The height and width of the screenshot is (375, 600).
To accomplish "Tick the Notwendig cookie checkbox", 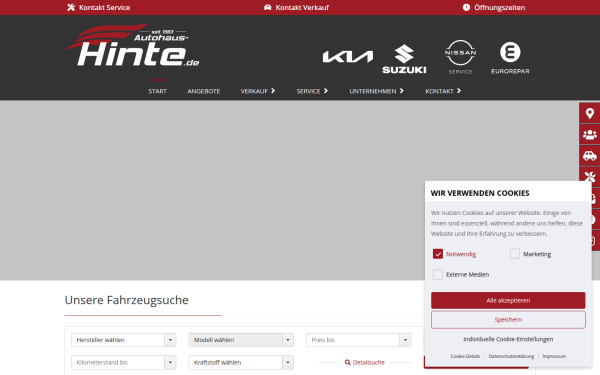I will click(438, 254).
